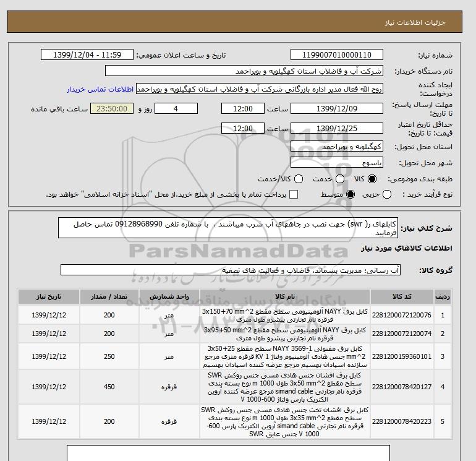Click the need date 1399/12/12 in row 5
Screen dimensions: 476x461
click(49, 421)
